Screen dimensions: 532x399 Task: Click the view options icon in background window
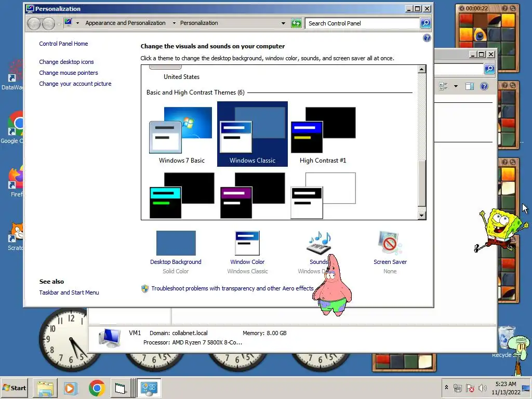[444, 86]
